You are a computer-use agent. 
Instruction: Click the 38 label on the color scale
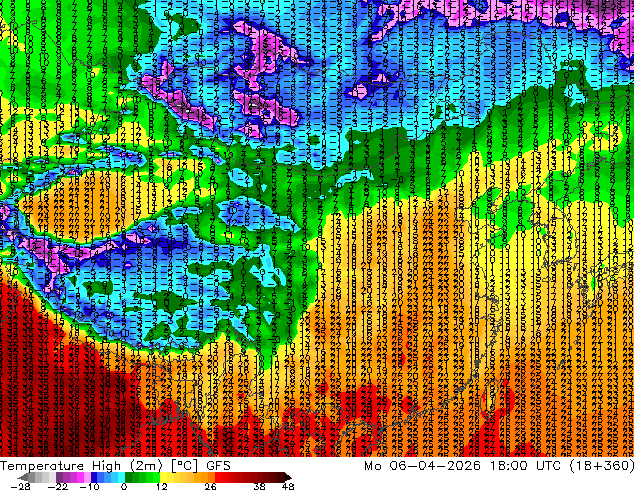[x=260, y=486]
